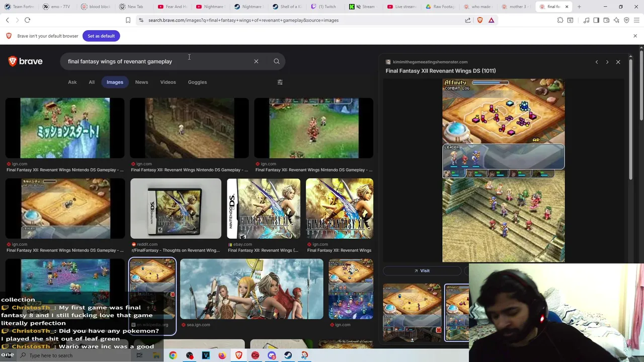Select the Images results tab
The width and height of the screenshot is (644, 362).
pos(115,82)
